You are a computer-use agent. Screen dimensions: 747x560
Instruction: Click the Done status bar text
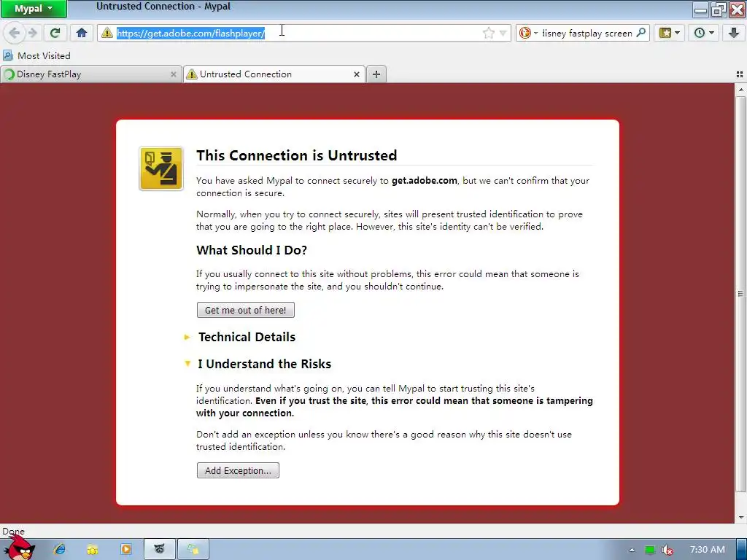(x=13, y=531)
